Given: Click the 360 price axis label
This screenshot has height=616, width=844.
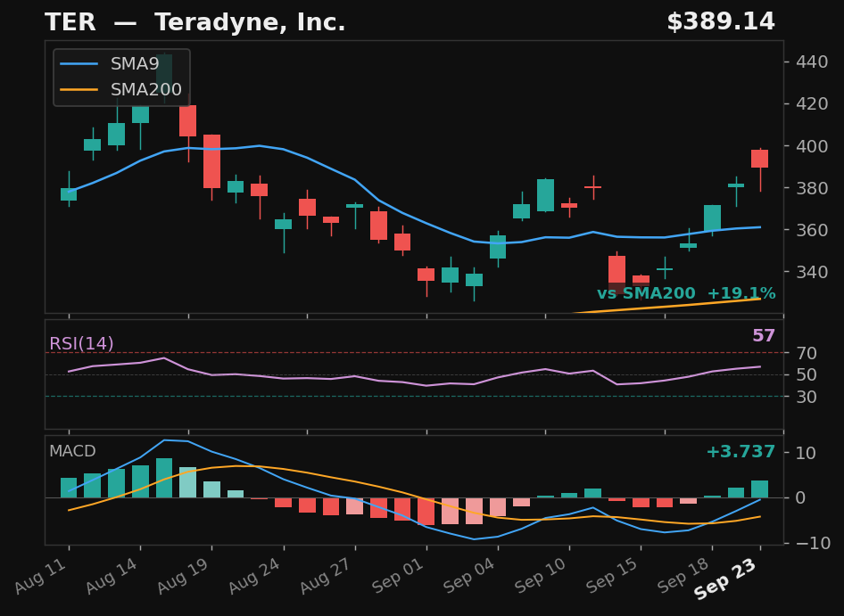Looking at the screenshot, I should point(812,230).
